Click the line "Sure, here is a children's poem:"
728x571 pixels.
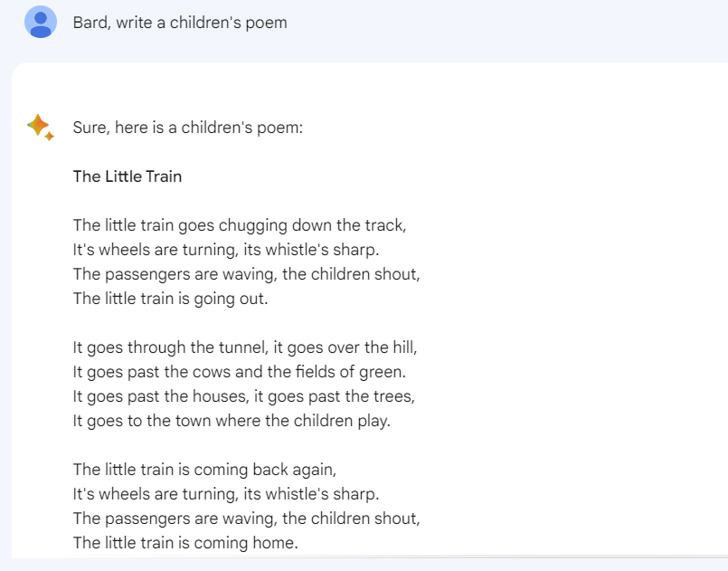(187, 128)
